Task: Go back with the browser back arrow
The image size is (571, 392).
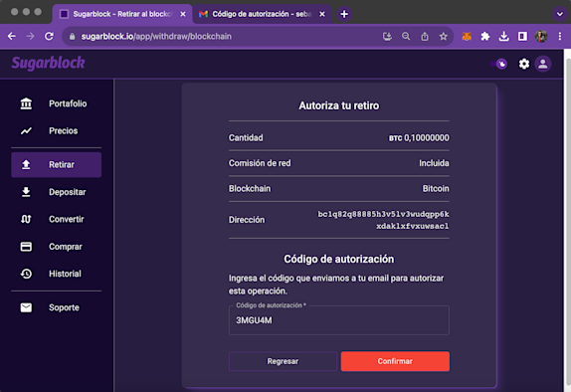Action: click(12, 36)
